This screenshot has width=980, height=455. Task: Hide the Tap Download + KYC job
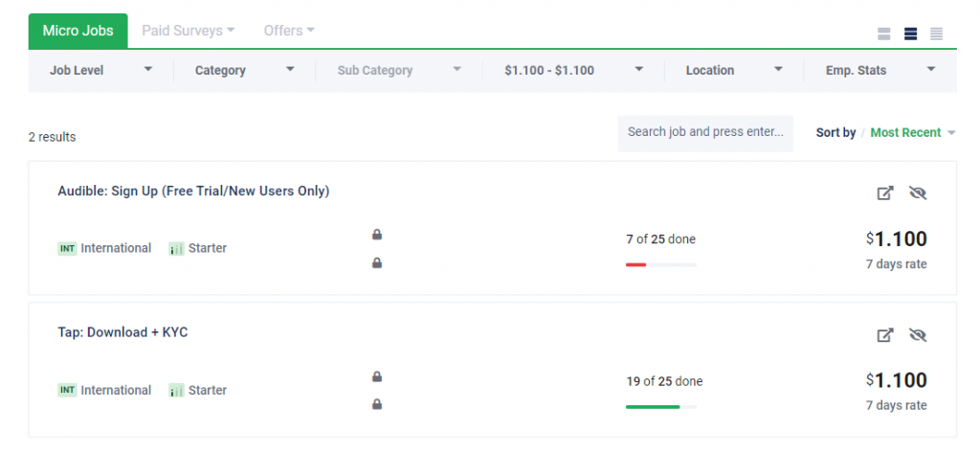(918, 335)
